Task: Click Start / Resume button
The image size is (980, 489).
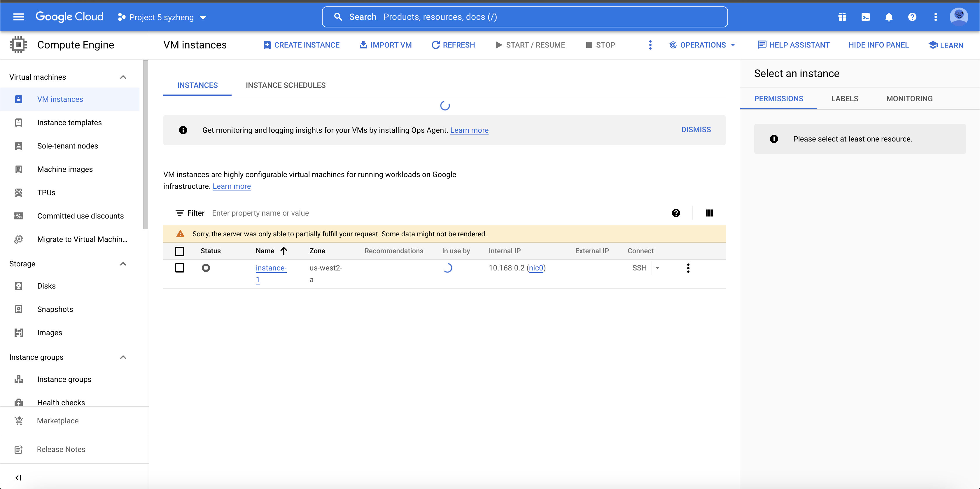Action: point(530,45)
